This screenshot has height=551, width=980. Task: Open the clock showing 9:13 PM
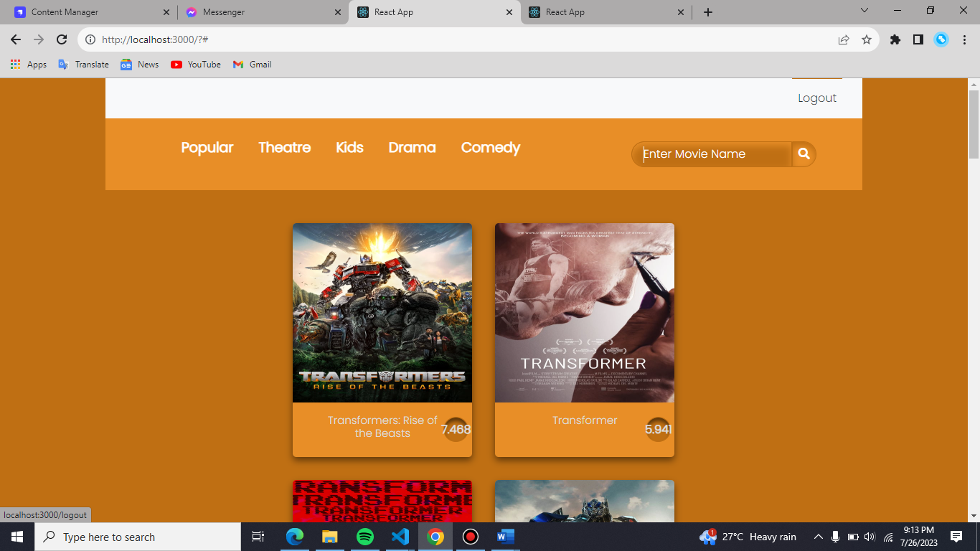coord(919,537)
